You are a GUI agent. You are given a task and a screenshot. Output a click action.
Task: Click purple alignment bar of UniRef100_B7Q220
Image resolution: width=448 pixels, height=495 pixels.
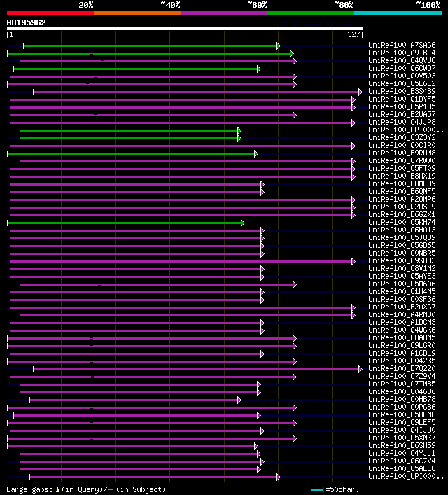tap(196, 369)
